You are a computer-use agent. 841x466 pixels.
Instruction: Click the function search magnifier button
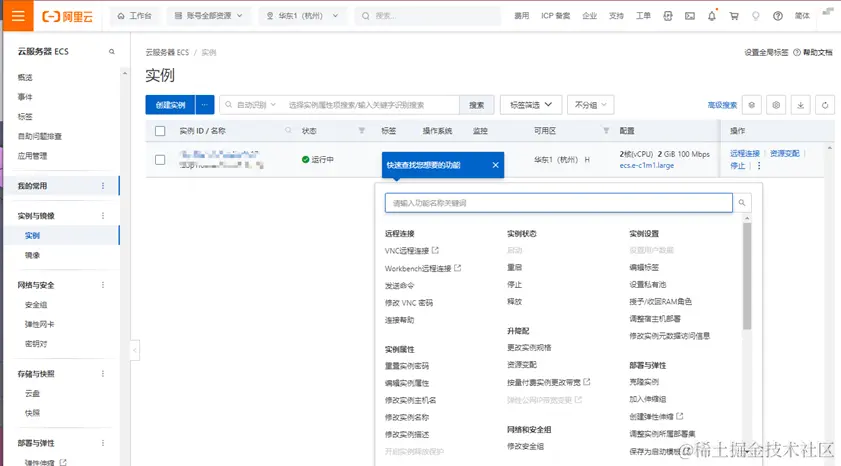[742, 203]
